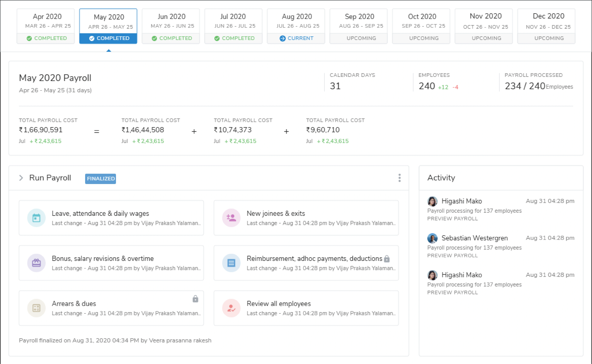The width and height of the screenshot is (592, 364).
Task: Click the Jul 2020 completed period card
Action: 233,26
